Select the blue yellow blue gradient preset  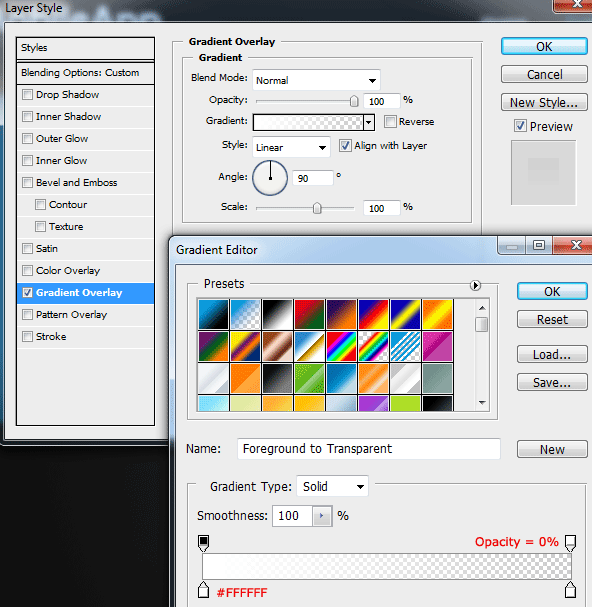tap(405, 314)
